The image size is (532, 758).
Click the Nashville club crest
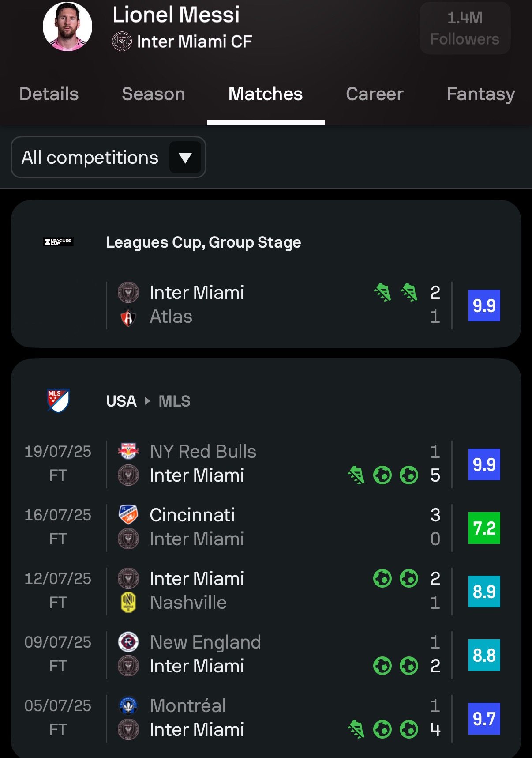pos(128,603)
